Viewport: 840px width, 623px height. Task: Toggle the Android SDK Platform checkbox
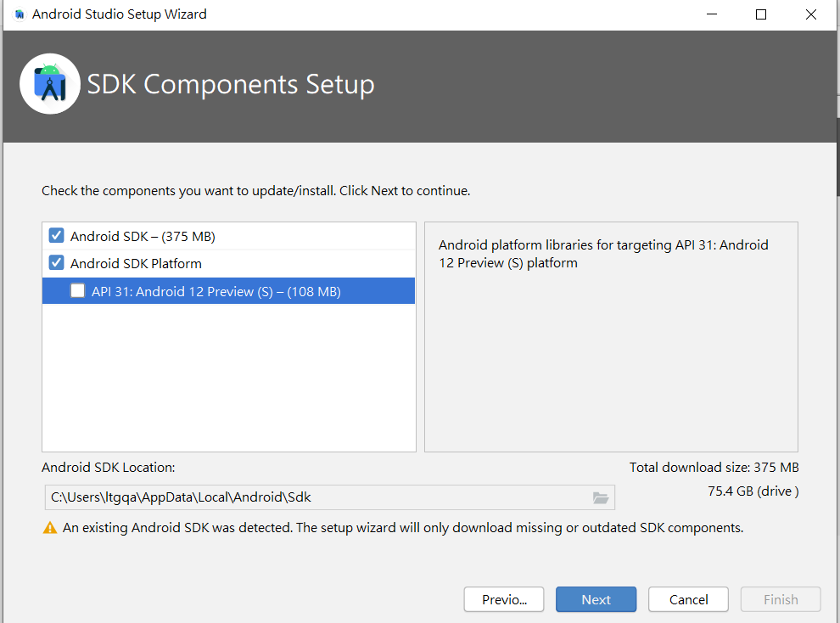coord(57,263)
